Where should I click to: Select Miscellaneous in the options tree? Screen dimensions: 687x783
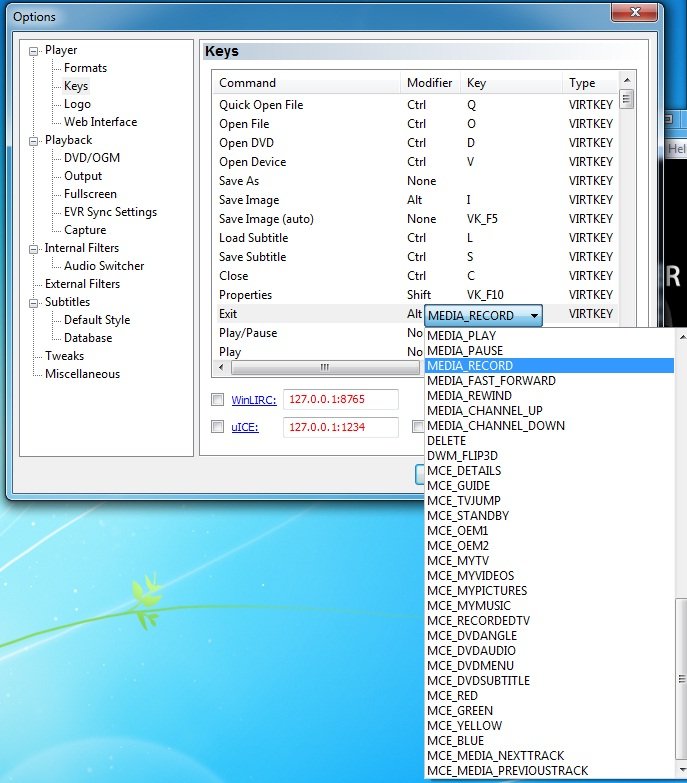82,374
